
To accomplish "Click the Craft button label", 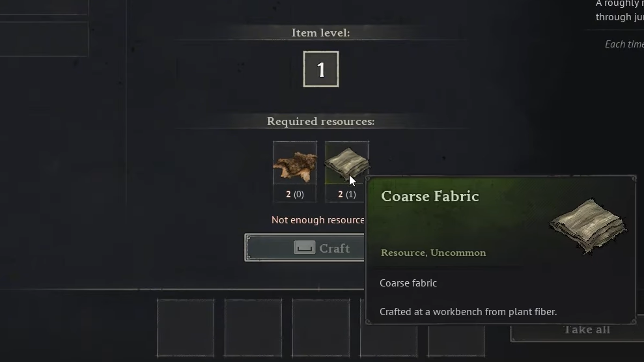I will [x=334, y=248].
